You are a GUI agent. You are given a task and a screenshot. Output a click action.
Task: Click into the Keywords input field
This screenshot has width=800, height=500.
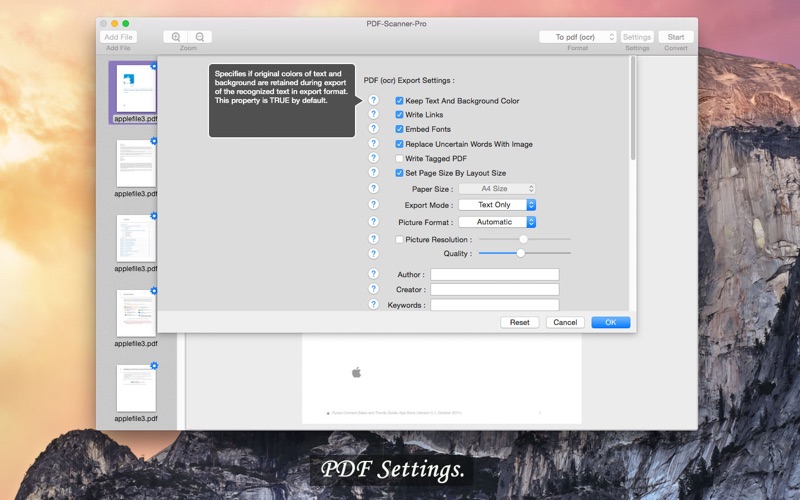(494, 305)
